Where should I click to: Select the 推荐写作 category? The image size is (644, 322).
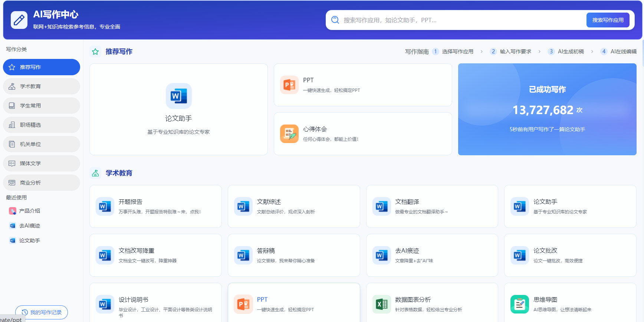coord(42,67)
